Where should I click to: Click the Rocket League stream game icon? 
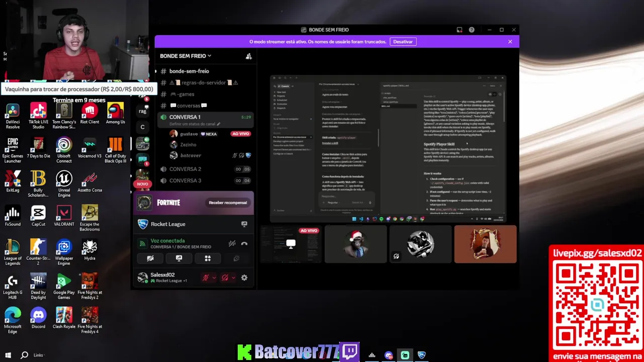click(x=244, y=224)
